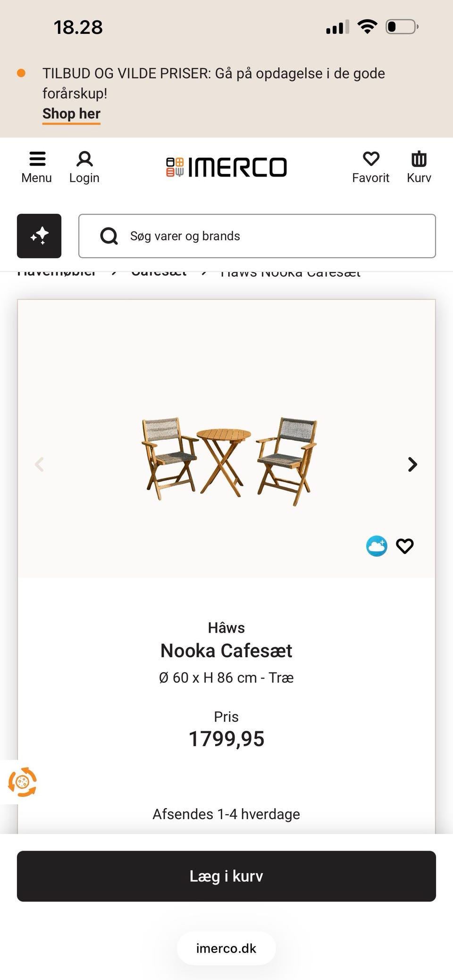The height and width of the screenshot is (980, 453).
Task: Open the Nooka Cafesæt product image
Action: point(229,461)
